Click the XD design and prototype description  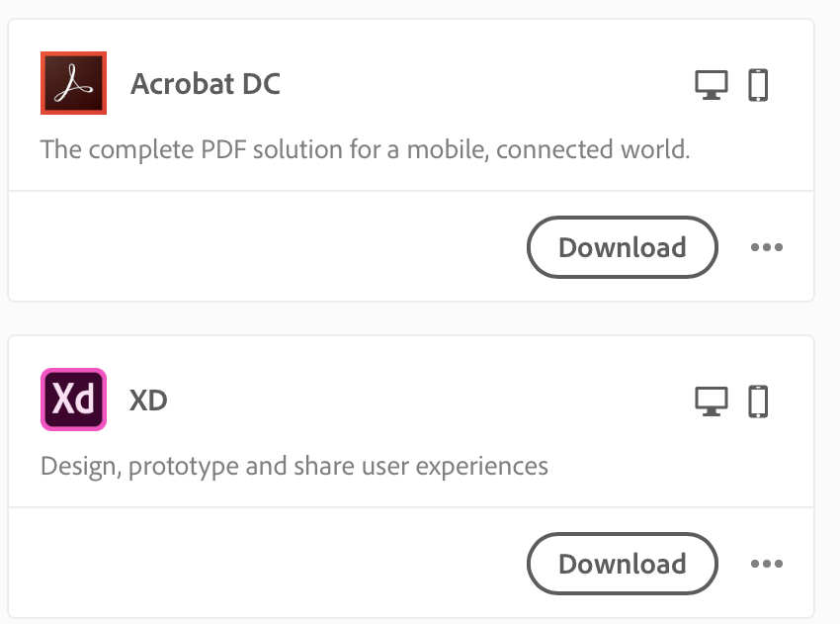294,465
